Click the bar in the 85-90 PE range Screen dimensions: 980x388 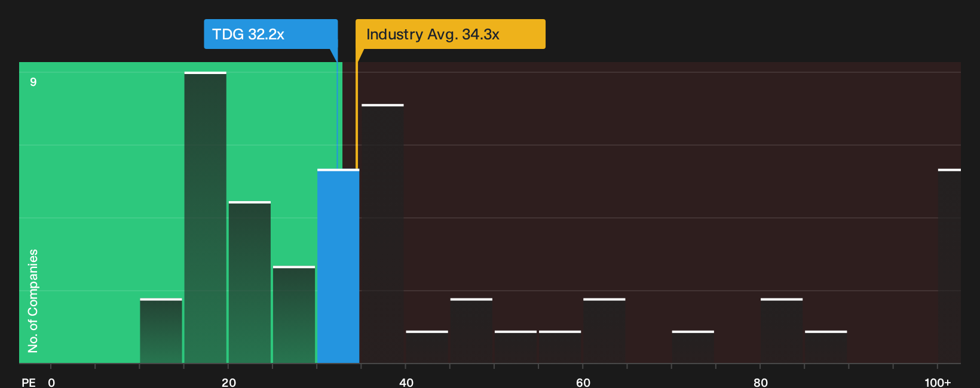tap(826, 347)
